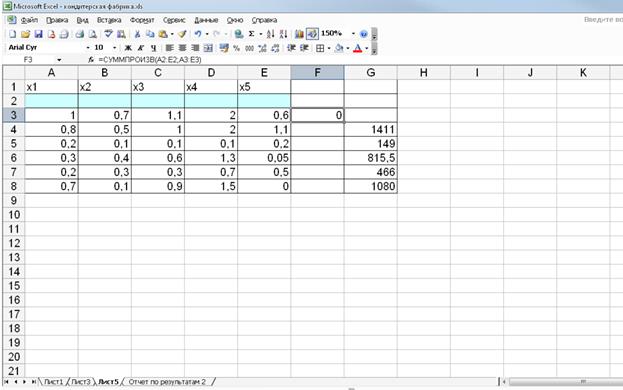Viewport: 623px width, 390px height.
Task: Decrease the cell indent
Action: (291, 48)
